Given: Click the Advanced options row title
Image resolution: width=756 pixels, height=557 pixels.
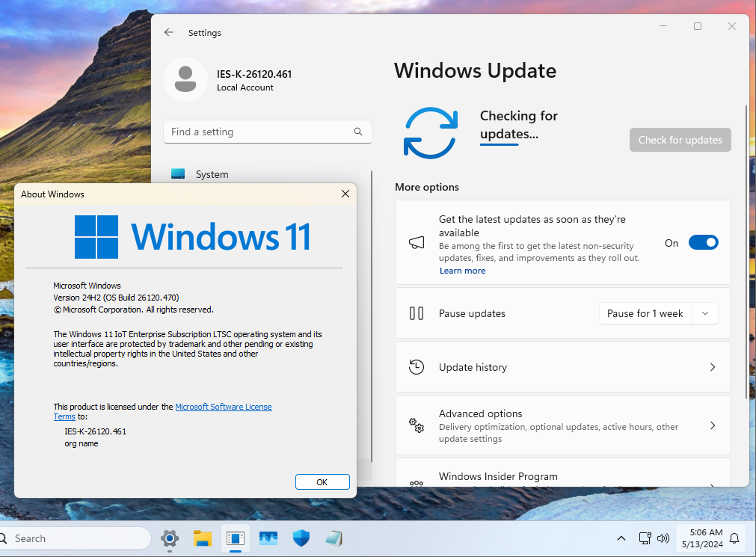Looking at the screenshot, I should tap(480, 413).
